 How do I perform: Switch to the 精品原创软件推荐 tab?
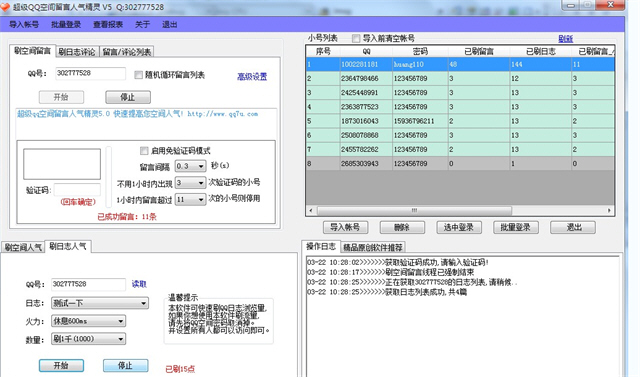click(x=373, y=247)
